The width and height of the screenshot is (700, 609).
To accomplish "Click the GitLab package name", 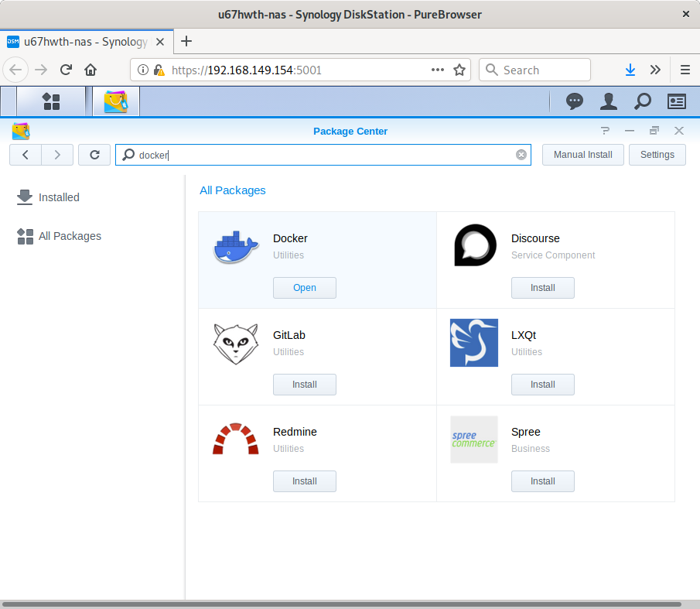I will (289, 335).
